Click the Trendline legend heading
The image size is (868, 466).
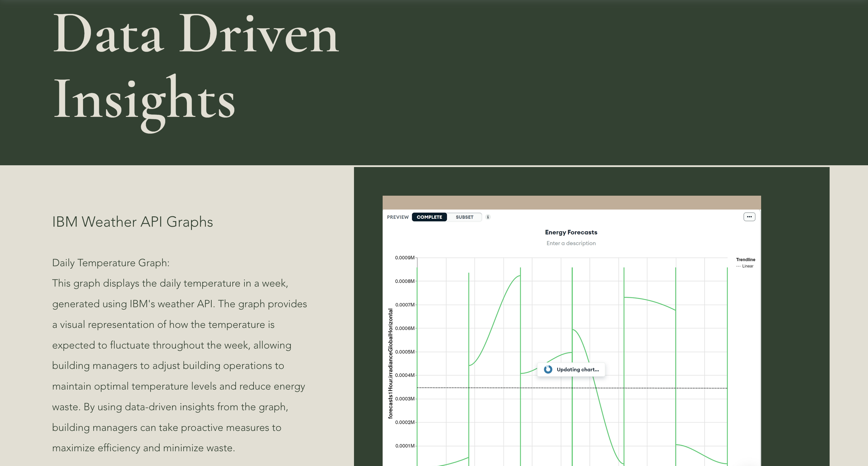click(745, 260)
